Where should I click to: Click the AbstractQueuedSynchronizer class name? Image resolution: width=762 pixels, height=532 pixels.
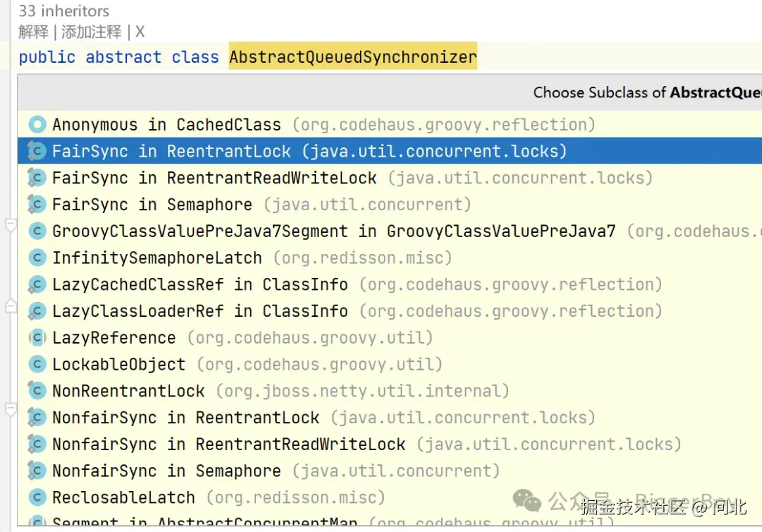click(x=353, y=57)
